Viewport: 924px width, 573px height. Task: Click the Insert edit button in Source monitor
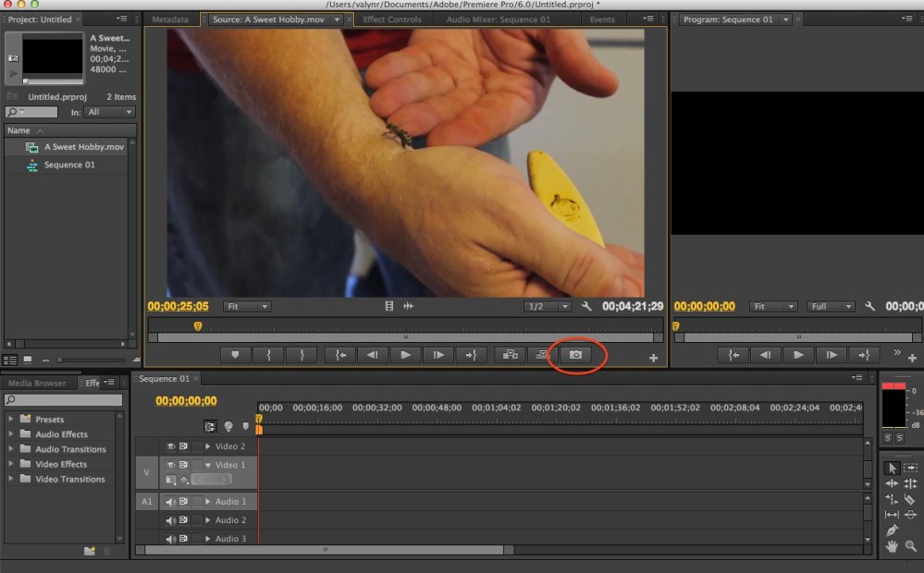pyautogui.click(x=508, y=355)
